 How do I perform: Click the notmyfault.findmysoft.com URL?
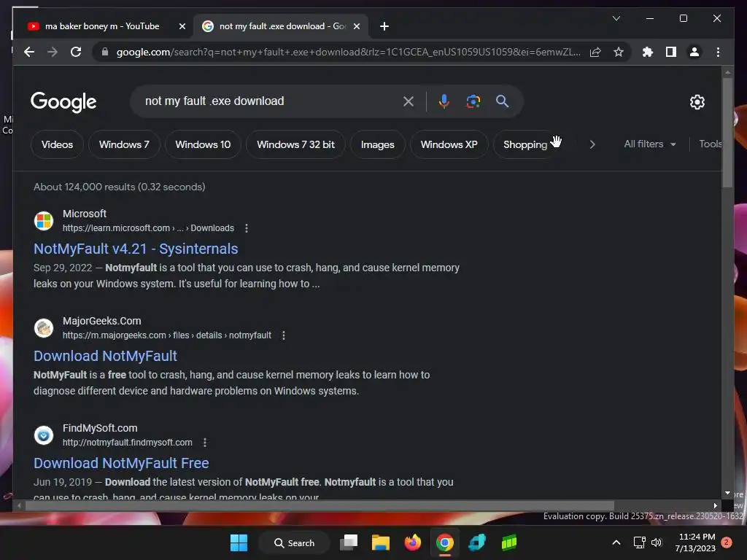click(x=127, y=443)
